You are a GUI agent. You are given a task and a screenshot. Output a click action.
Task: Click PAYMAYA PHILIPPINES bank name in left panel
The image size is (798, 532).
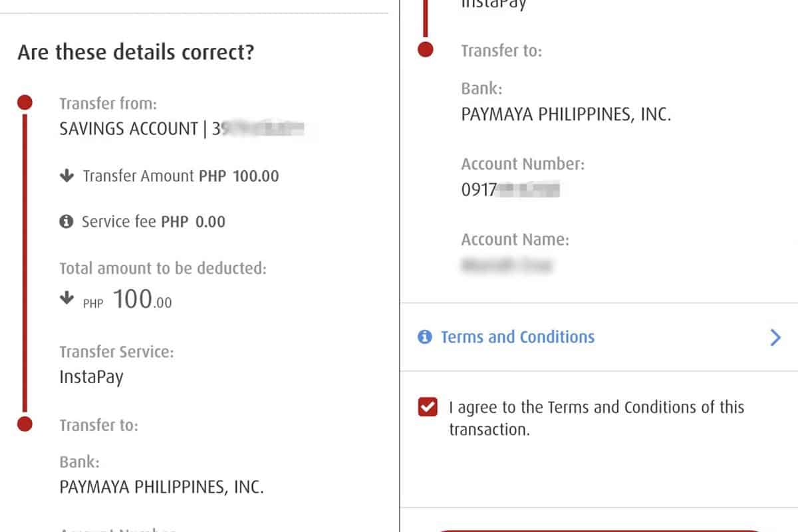pos(162,487)
